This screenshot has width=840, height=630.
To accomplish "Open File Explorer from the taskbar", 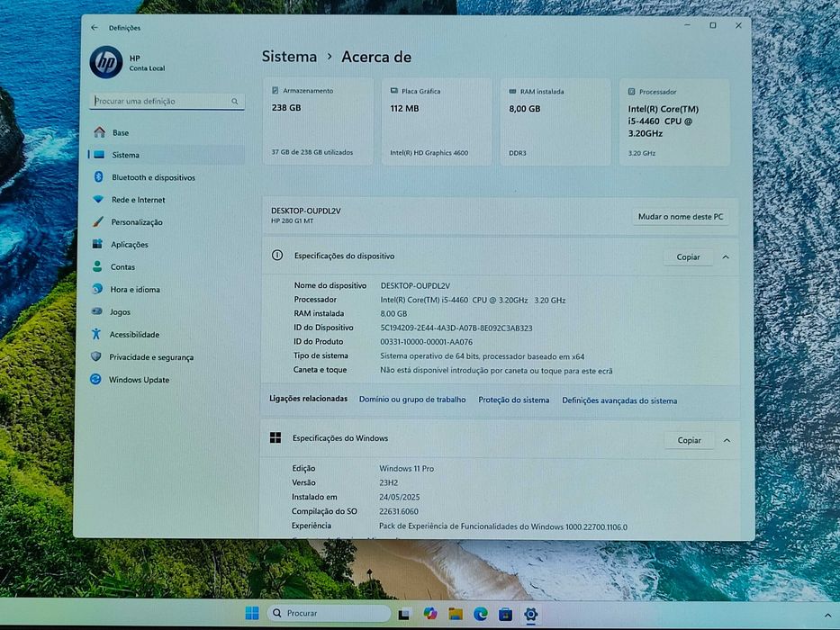I will click(x=456, y=614).
